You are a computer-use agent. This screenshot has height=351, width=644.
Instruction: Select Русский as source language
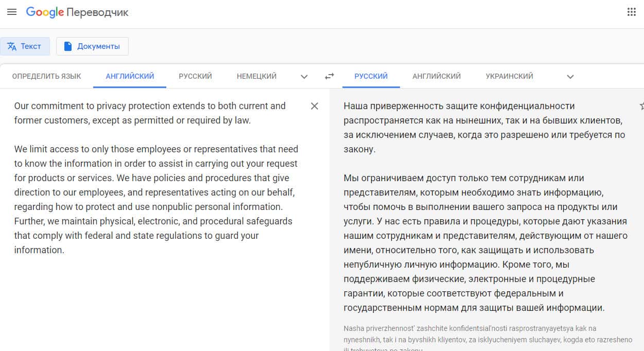[195, 76]
